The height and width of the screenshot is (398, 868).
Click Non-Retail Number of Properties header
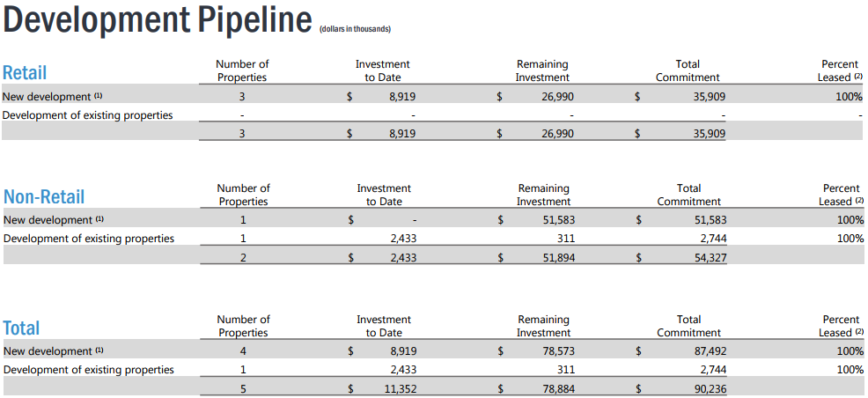click(x=244, y=195)
